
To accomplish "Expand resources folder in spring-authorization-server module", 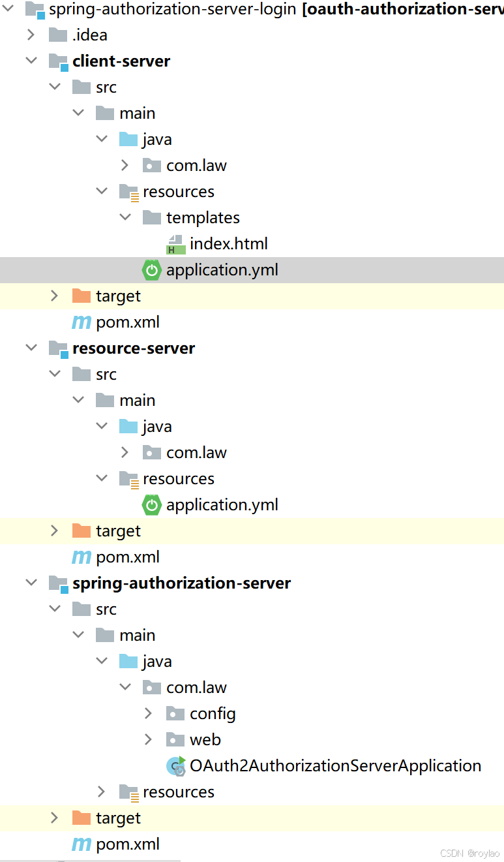I will [x=102, y=792].
